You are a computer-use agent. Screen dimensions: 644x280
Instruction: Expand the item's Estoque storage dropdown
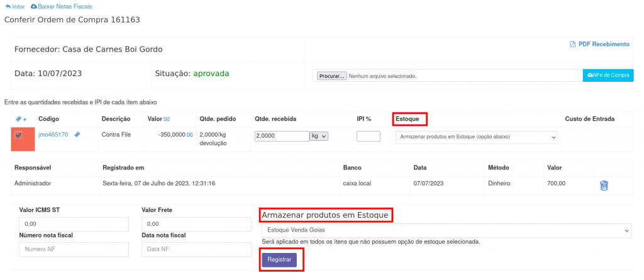pyautogui.click(x=476, y=137)
